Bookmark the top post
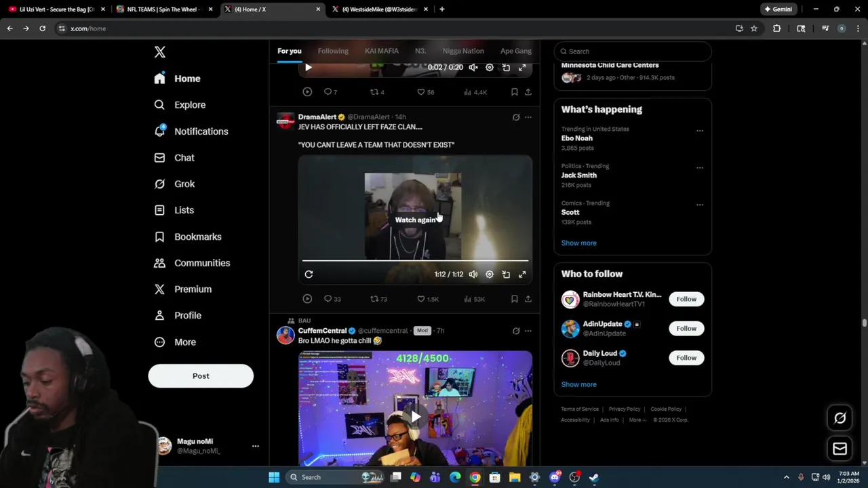Viewport: 868px width, 488px height. coord(514,92)
